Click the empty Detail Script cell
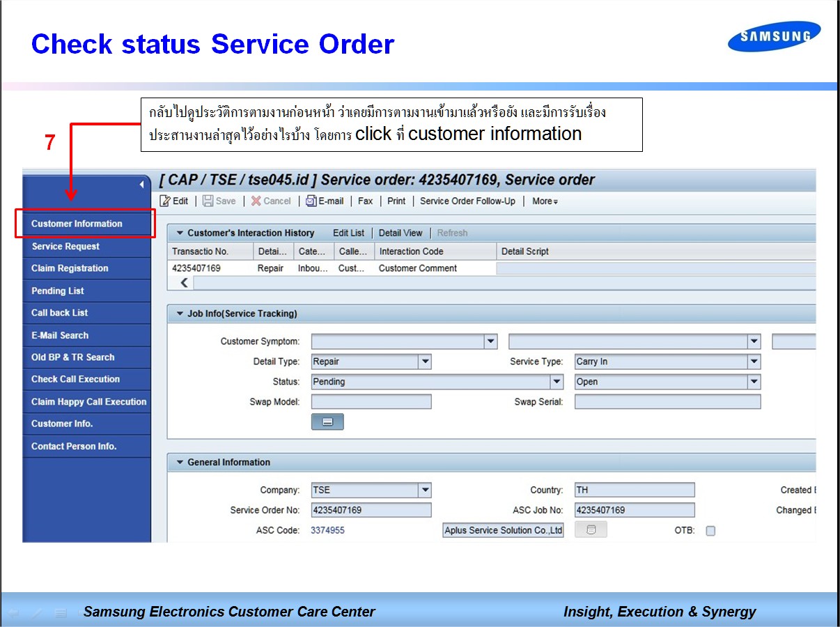The width and height of the screenshot is (840, 627). coord(656,268)
